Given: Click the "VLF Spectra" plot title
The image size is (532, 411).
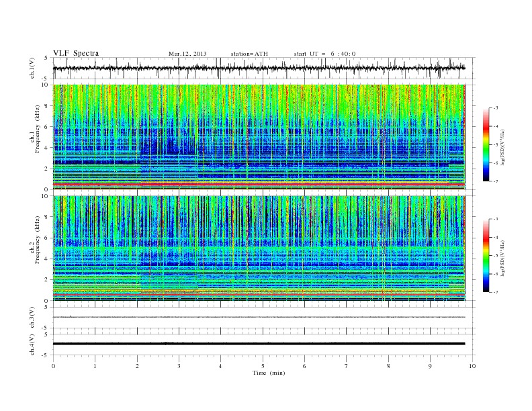Looking at the screenshot, I should click(76, 53).
